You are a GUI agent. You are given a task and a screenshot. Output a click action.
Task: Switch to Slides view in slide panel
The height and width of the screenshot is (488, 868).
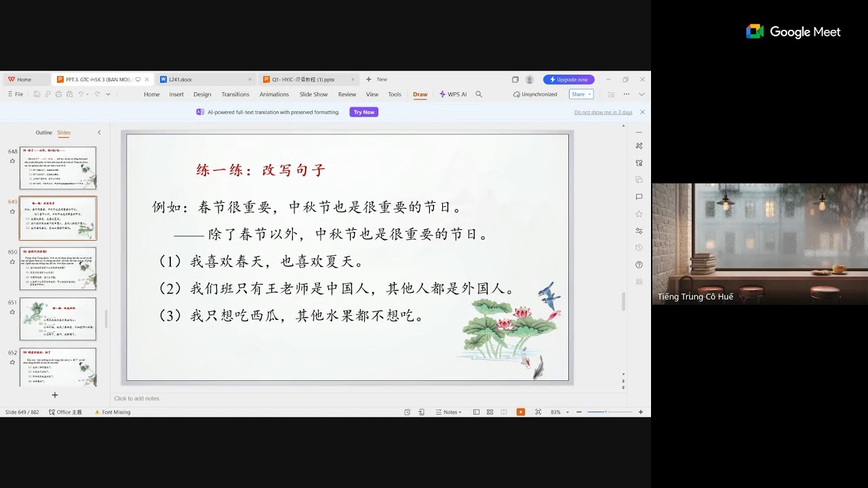pyautogui.click(x=64, y=133)
